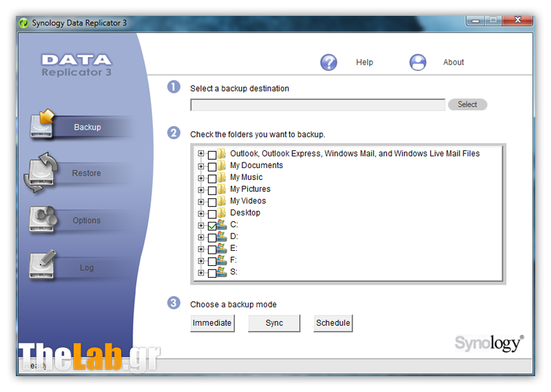
Task: Click the About person icon
Action: tap(417, 62)
